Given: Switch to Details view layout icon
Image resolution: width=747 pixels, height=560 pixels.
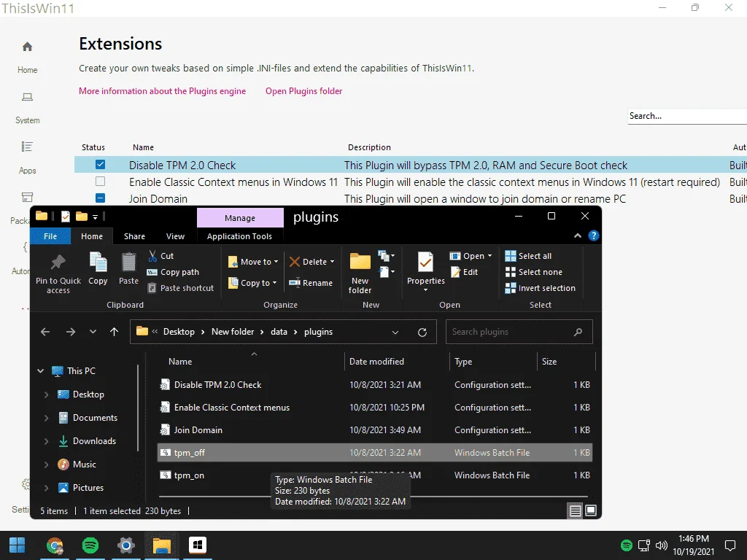Looking at the screenshot, I should tap(576, 511).
